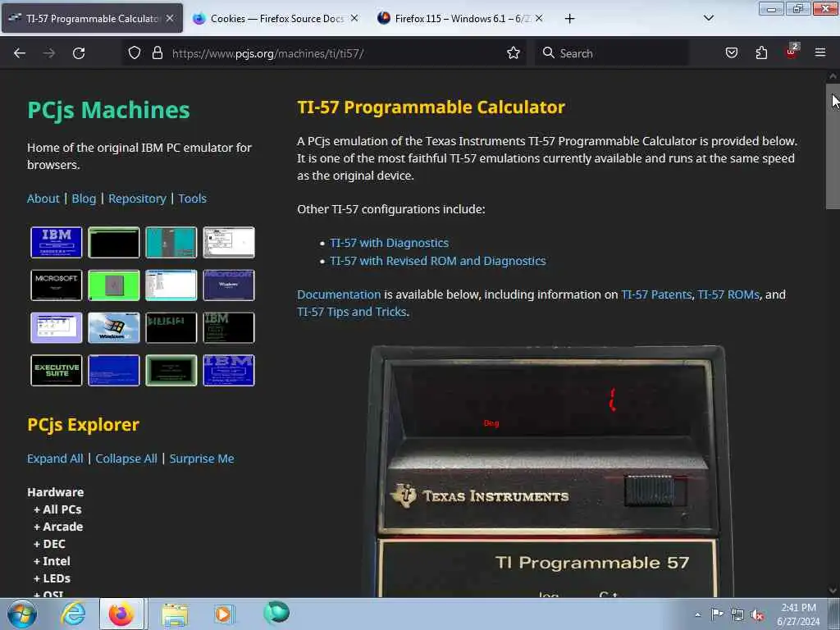Click Expand All in PCjs Explorer
The height and width of the screenshot is (630, 840).
click(x=55, y=459)
